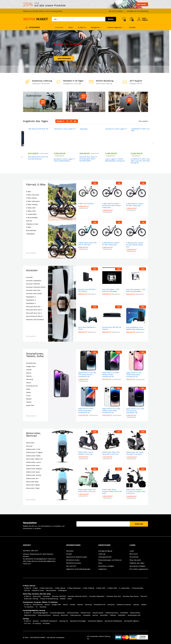Click the product search input field
Image resolution: width=171 pixels, height=644 pixels.
pyautogui.click(x=83, y=19)
